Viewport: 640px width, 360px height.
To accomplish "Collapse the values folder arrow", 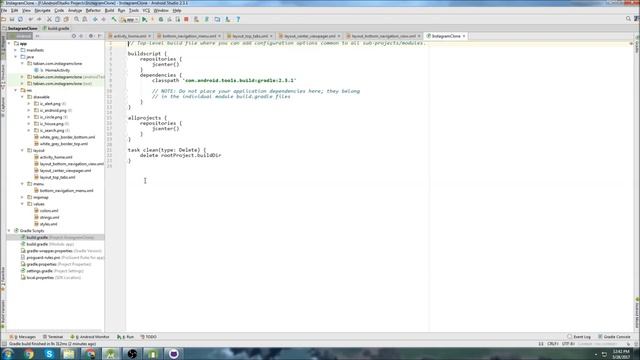I will tap(22, 204).
